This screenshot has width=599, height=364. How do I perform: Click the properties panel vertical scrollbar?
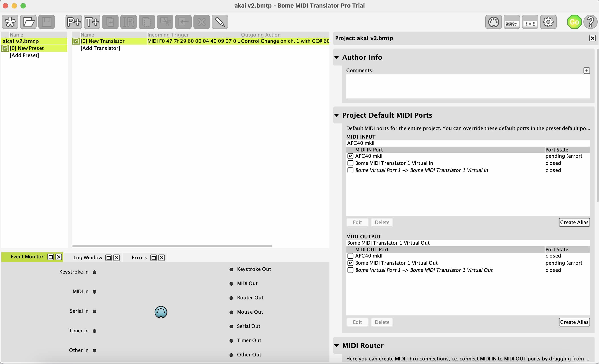pos(597,125)
